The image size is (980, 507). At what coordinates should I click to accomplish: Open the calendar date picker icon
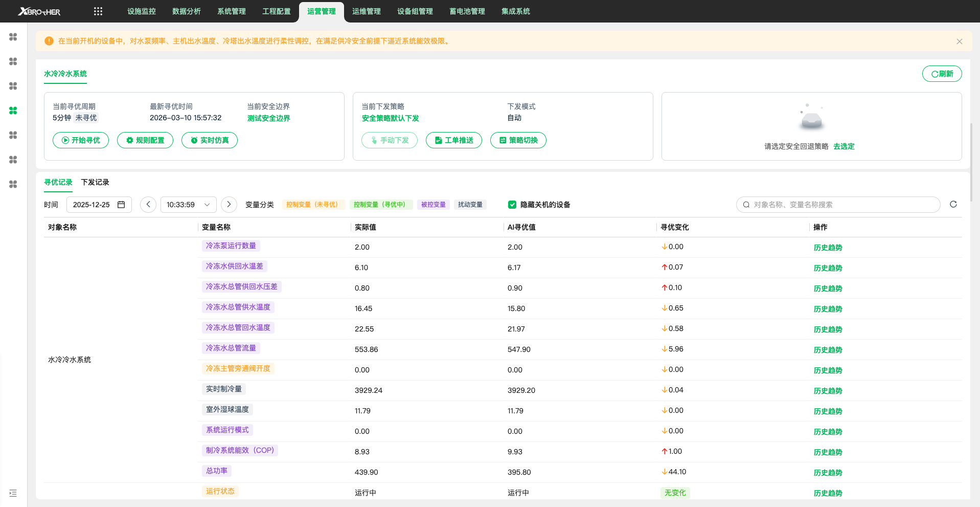pyautogui.click(x=121, y=205)
